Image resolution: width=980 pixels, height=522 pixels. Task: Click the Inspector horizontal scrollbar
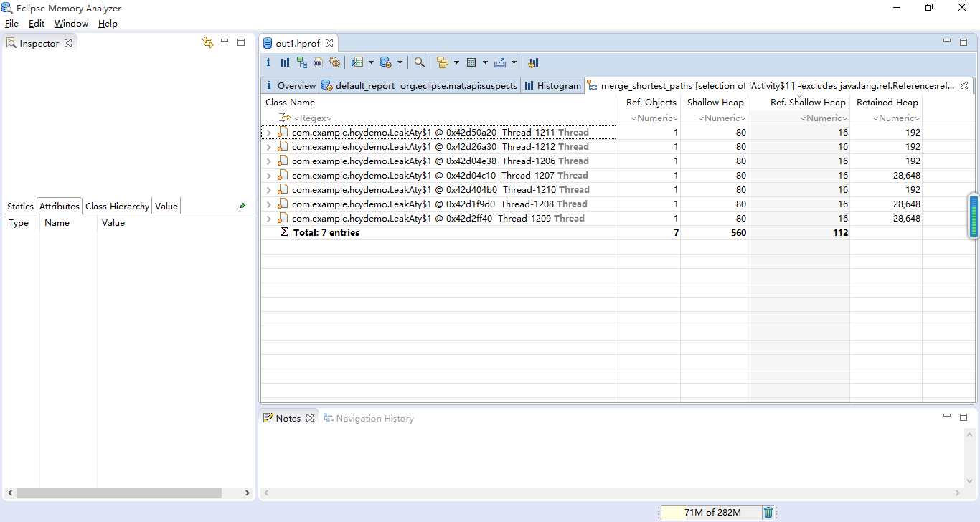pyautogui.click(x=119, y=493)
